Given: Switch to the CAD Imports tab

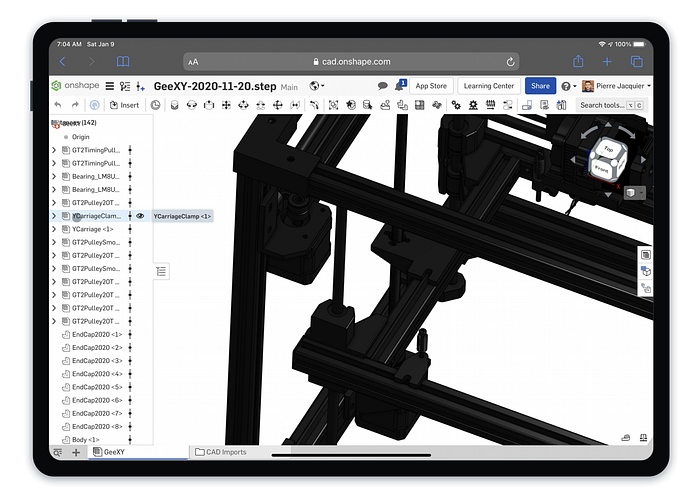Looking at the screenshot, I should (x=221, y=452).
